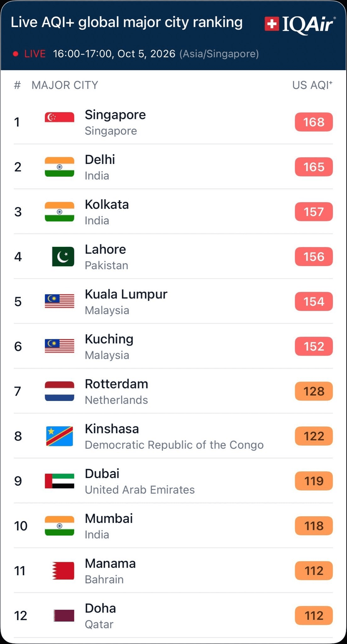Select the Kuala Lumpur city name
The height and width of the screenshot is (644, 347).
tap(126, 294)
